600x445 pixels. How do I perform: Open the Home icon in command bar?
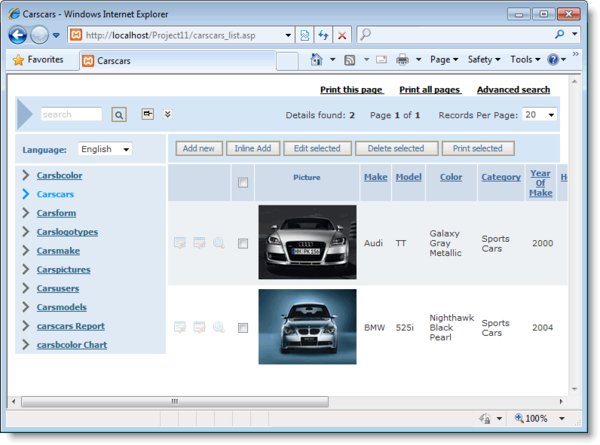(x=316, y=60)
